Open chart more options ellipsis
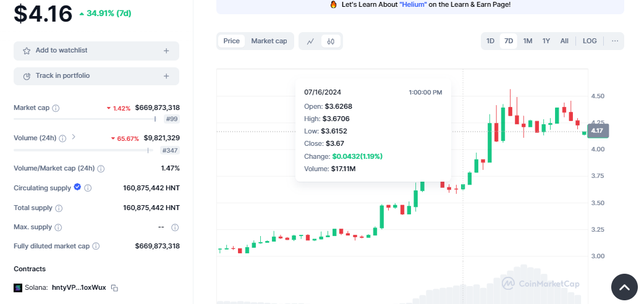Image resolution: width=644 pixels, height=304 pixels. pyautogui.click(x=615, y=41)
